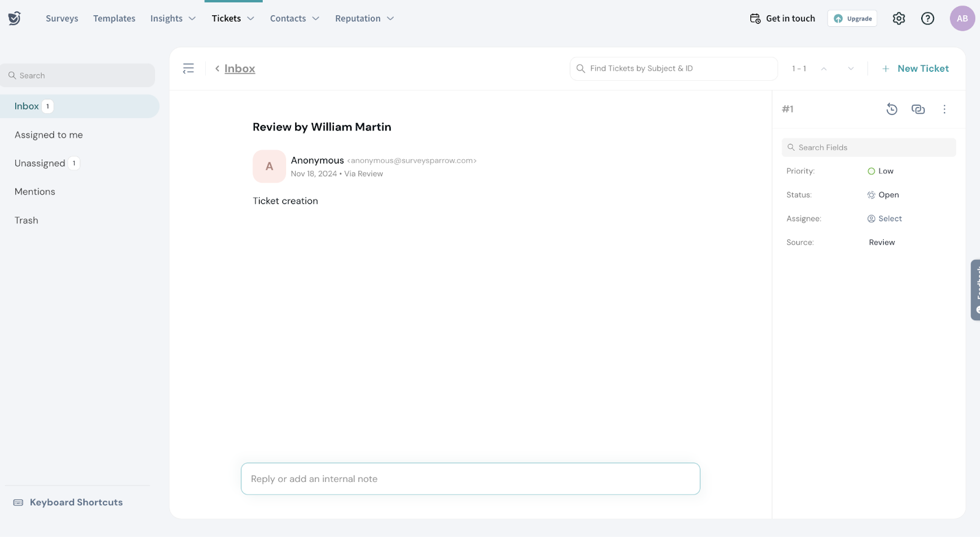Go back via the Inbox link
980x537 pixels.
pos(239,69)
